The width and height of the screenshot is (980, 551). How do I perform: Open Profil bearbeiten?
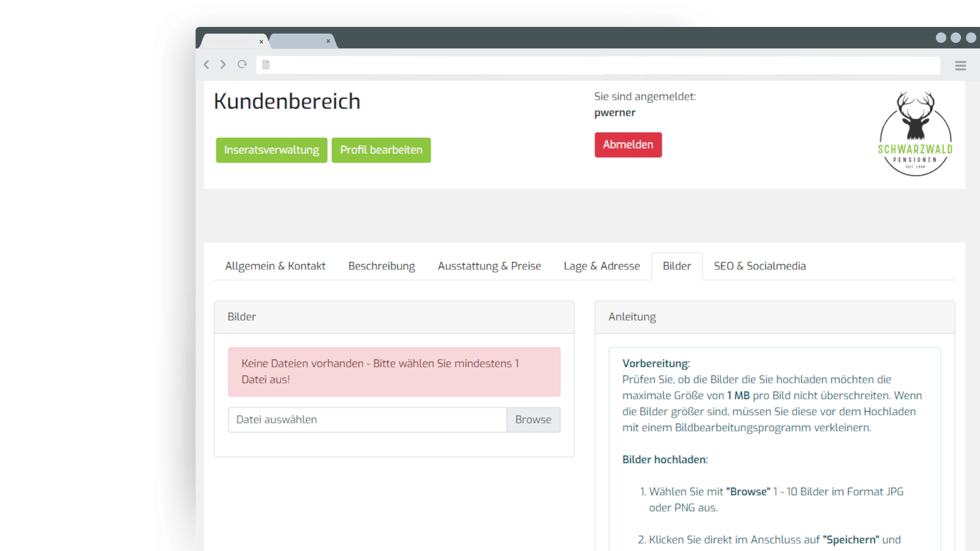point(381,150)
